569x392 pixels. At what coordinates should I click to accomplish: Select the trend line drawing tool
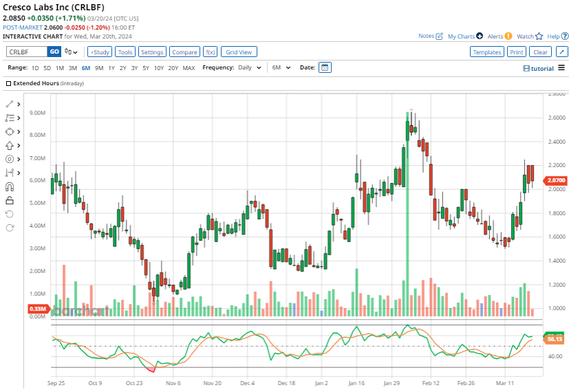tap(10, 104)
